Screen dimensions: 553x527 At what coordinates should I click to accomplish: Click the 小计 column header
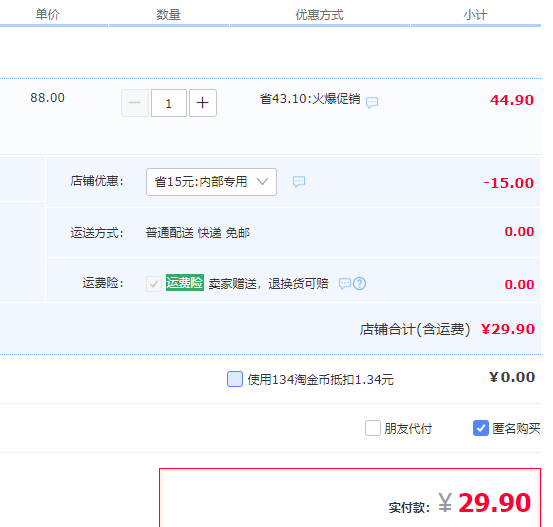(475, 15)
